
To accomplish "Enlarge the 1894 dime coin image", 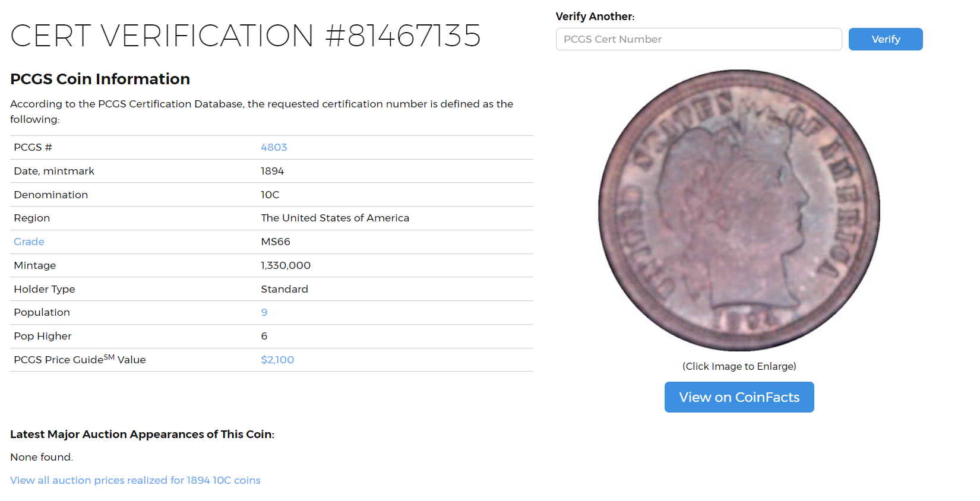I will (x=739, y=210).
